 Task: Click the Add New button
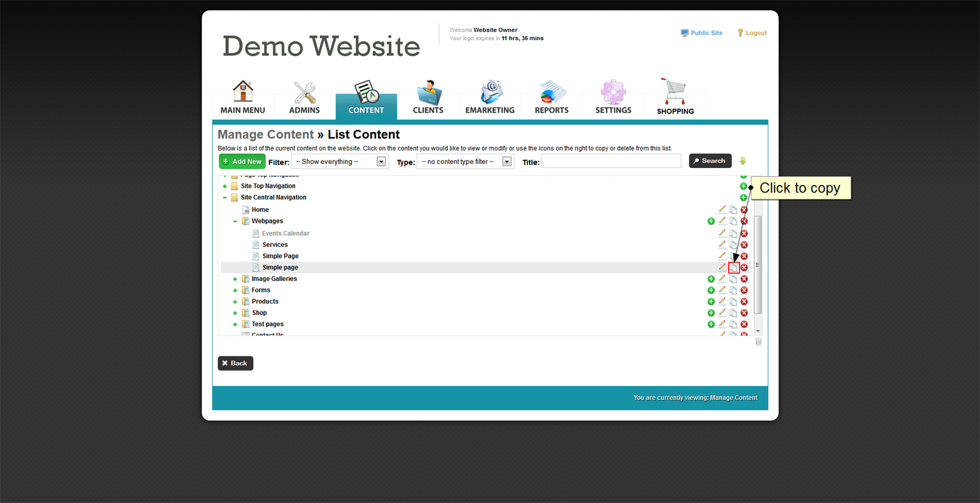pos(242,162)
